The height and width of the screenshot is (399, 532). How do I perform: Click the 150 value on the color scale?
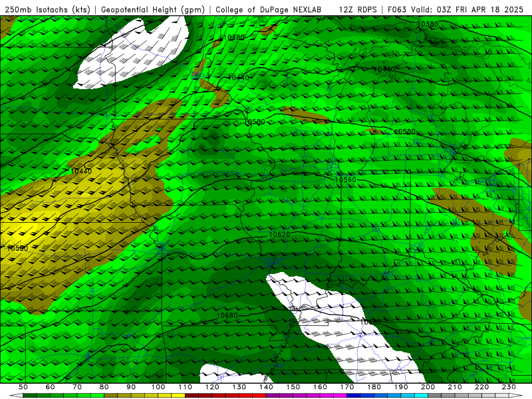click(x=293, y=387)
